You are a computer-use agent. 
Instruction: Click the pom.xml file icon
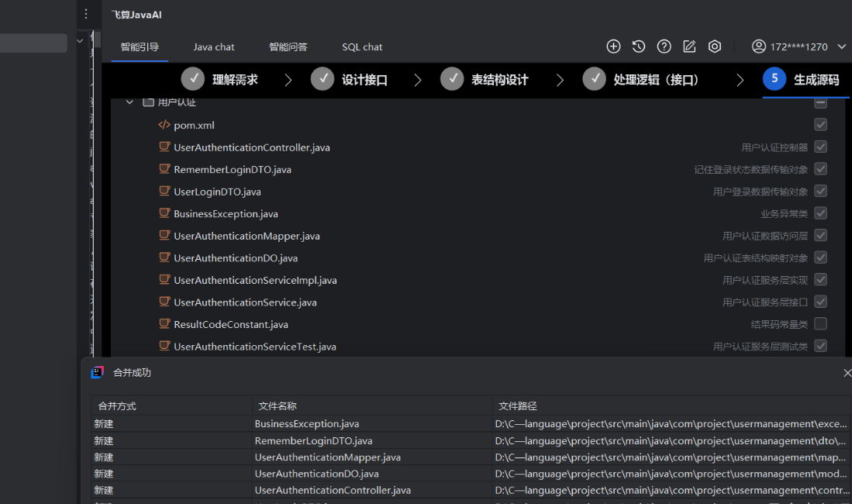point(164,125)
